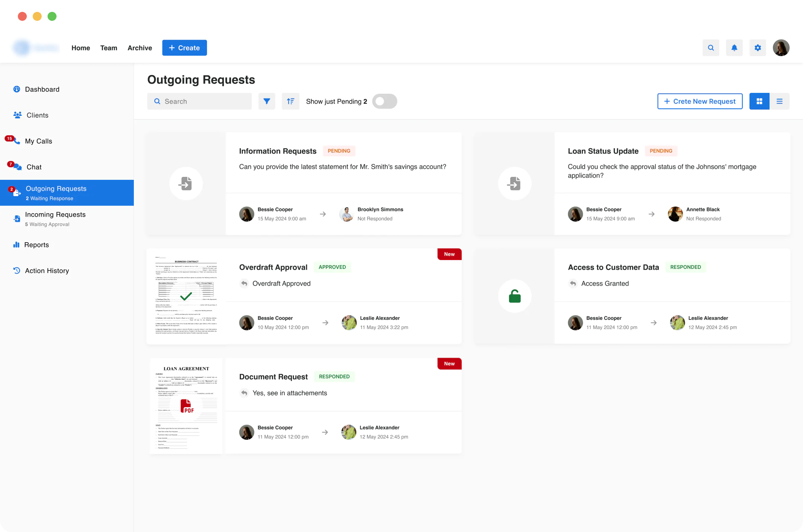Click reply arrow beside Access Granted
The width and height of the screenshot is (803, 532).
573,283
